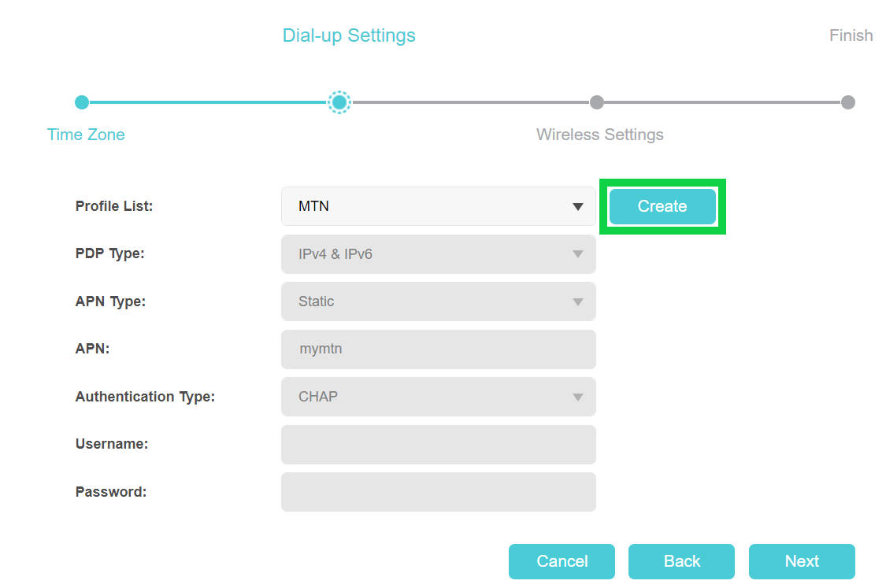Select the Dial-up Settings step label
The width and height of the screenshot is (886, 588).
[349, 35]
